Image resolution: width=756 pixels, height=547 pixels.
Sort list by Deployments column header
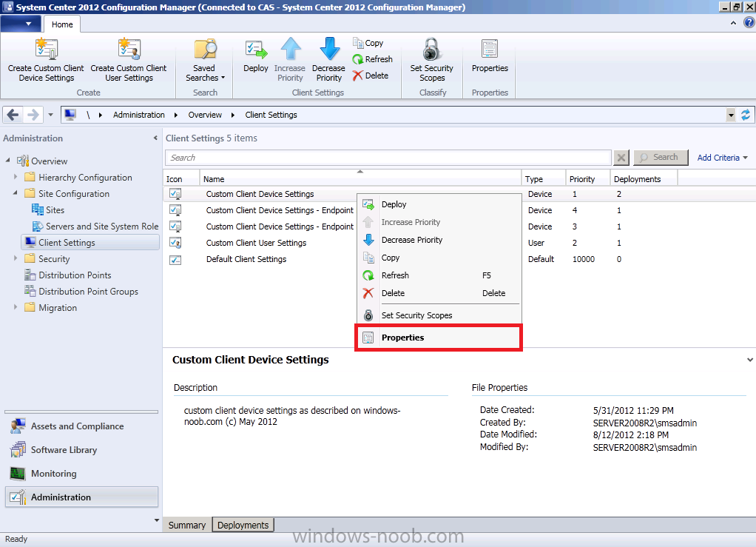pyautogui.click(x=644, y=178)
